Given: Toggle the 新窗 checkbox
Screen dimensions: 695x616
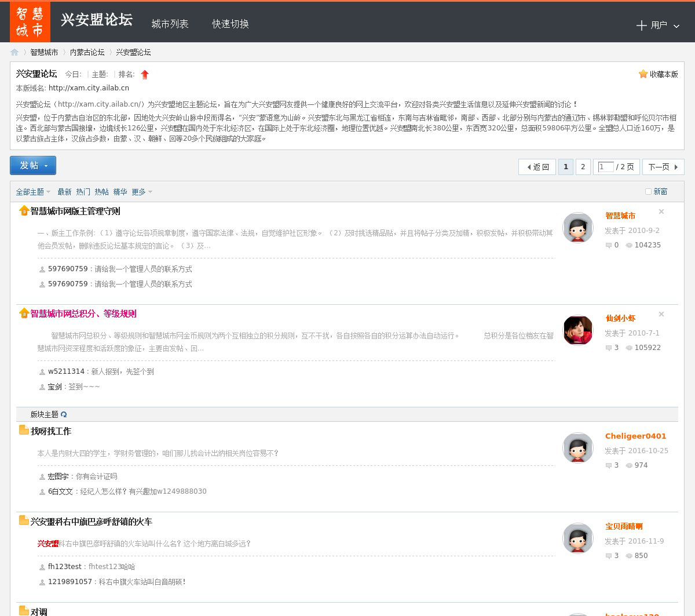Looking at the screenshot, I should point(648,191).
